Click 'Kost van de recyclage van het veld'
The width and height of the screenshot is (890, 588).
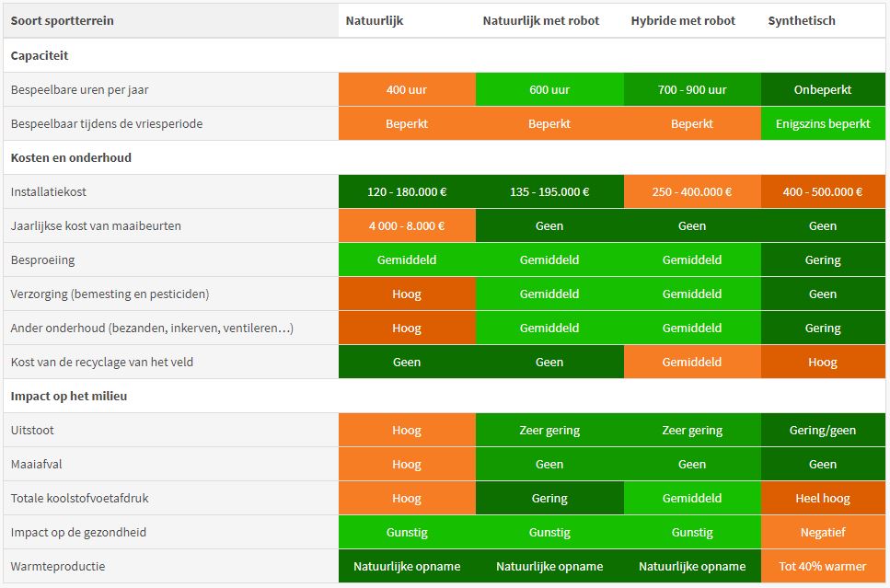click(171, 363)
